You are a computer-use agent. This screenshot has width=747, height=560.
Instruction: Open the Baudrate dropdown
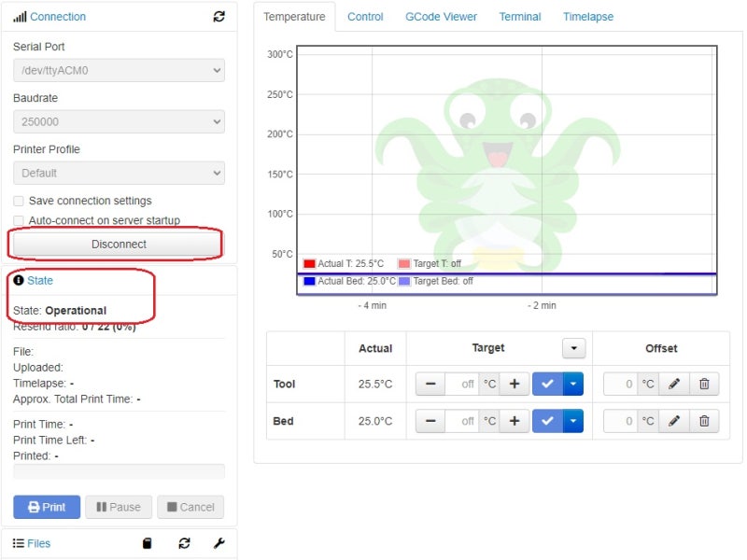click(x=116, y=121)
